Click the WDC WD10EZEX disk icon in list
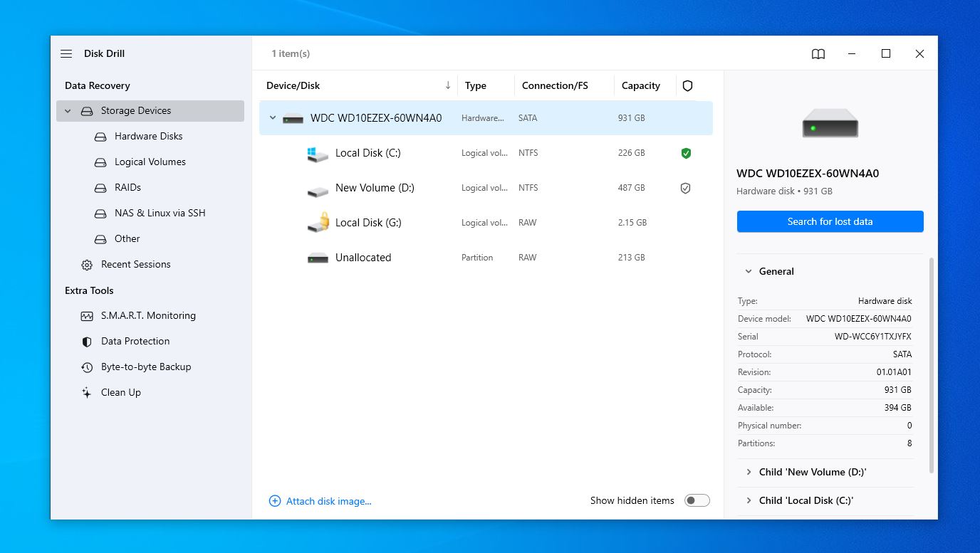980x553 pixels. click(x=293, y=118)
